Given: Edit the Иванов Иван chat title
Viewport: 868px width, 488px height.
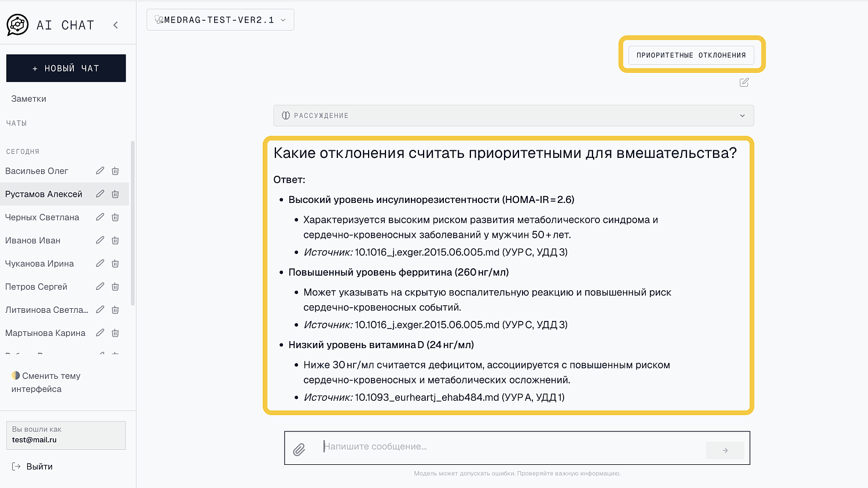Looking at the screenshot, I should coord(100,240).
